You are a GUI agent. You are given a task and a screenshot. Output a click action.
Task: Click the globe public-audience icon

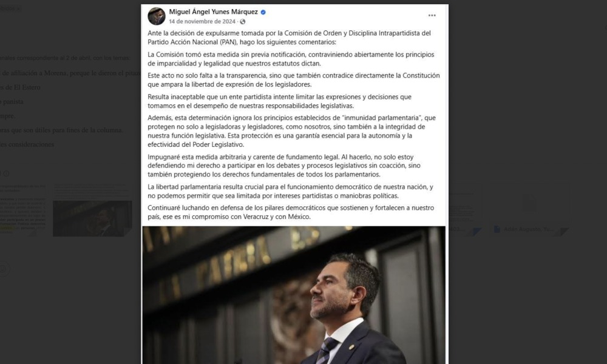(243, 22)
